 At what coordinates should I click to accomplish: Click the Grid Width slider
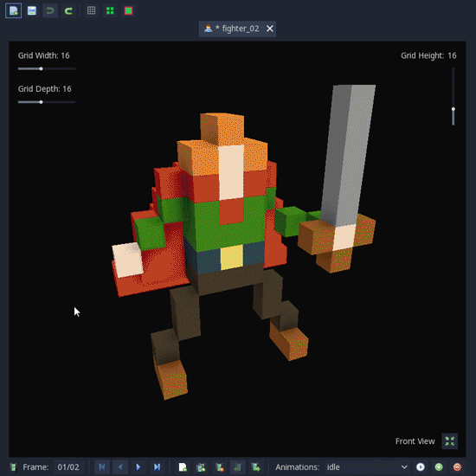47,69
